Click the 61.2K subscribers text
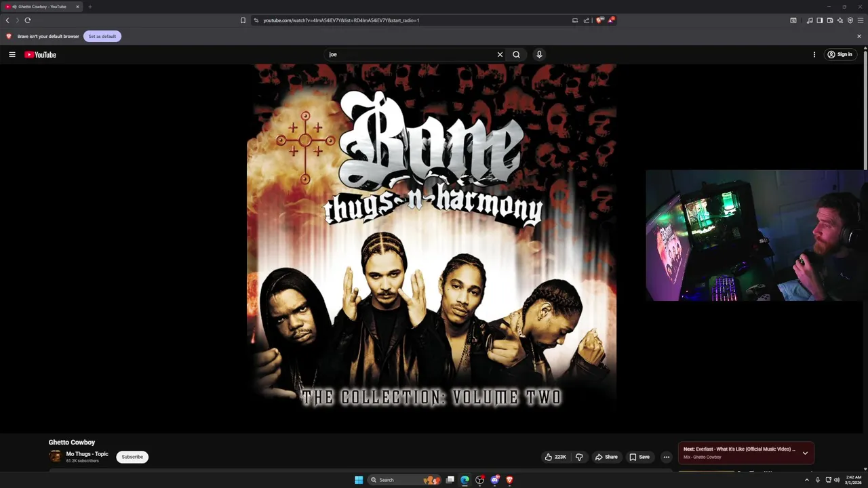 [x=82, y=461]
